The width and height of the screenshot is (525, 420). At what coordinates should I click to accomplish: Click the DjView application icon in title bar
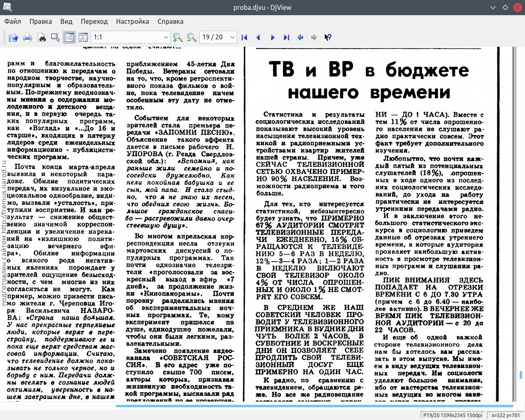coord(7,7)
